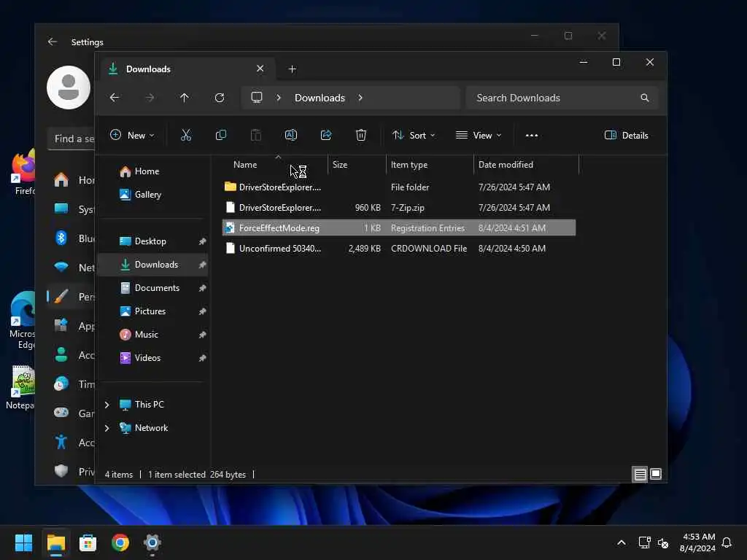Open the See more ellipsis menu
The height and width of the screenshot is (560, 747).
(x=531, y=135)
